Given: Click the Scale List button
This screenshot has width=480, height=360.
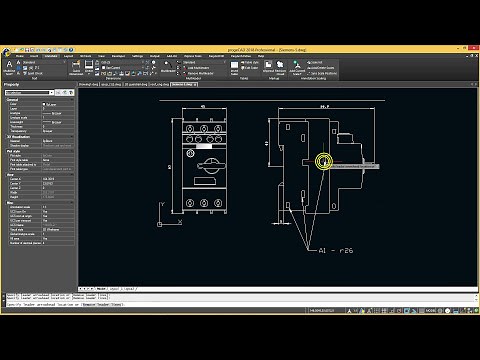Looking at the screenshot, I should point(314,62).
